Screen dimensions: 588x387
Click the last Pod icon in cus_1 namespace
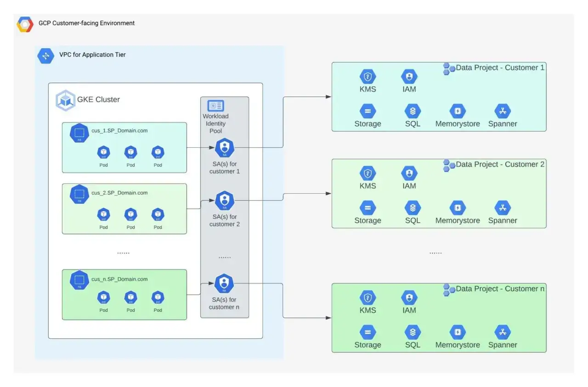point(158,152)
